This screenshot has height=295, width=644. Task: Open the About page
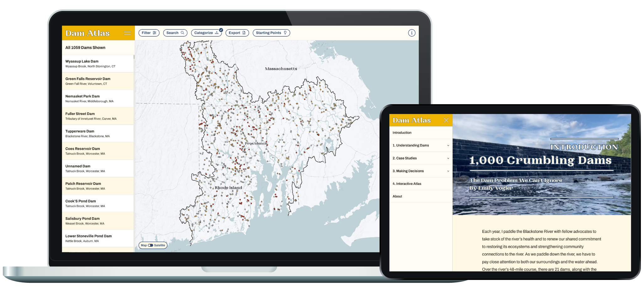point(397,196)
